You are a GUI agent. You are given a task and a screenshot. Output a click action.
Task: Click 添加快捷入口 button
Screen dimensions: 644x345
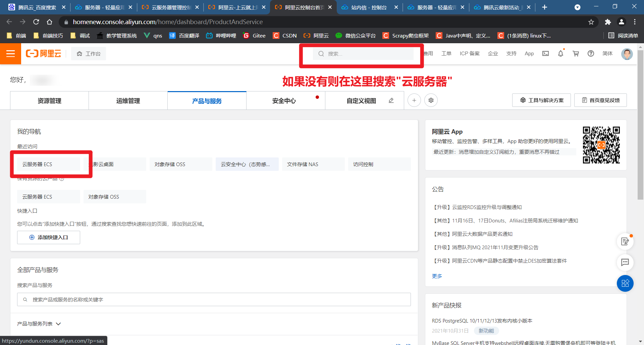49,237
